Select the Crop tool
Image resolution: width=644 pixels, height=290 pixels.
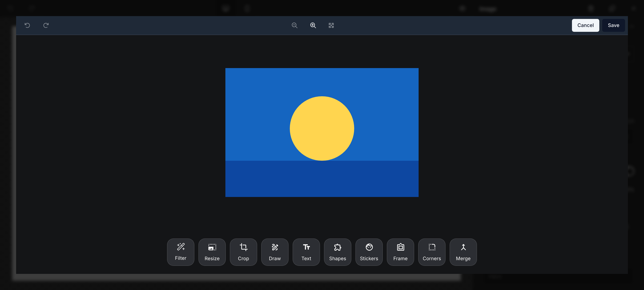click(x=244, y=252)
